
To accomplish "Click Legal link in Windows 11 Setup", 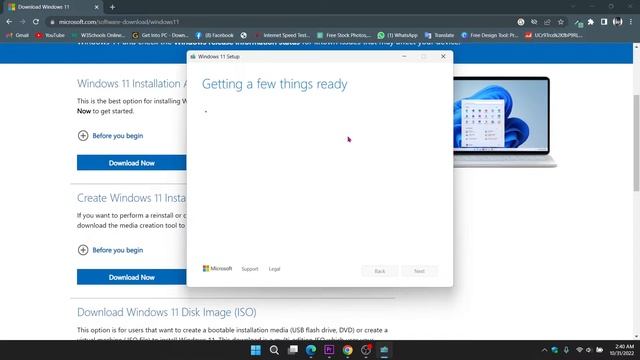I will click(x=274, y=269).
